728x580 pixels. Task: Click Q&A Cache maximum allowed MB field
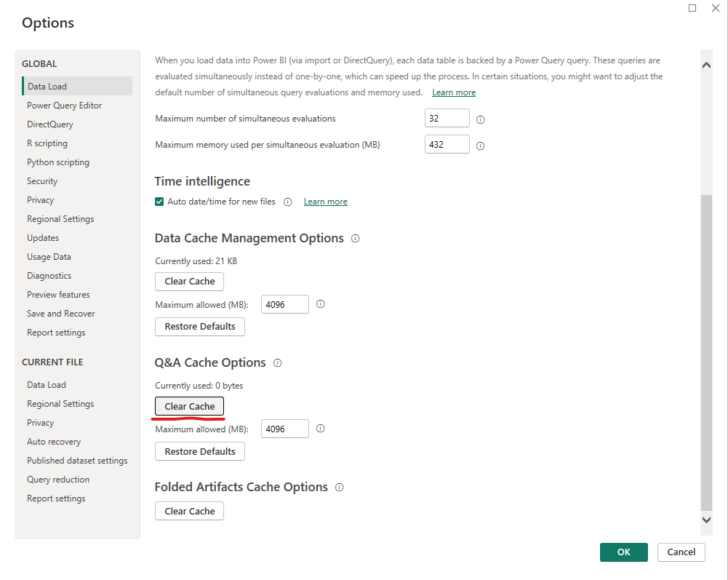point(284,429)
